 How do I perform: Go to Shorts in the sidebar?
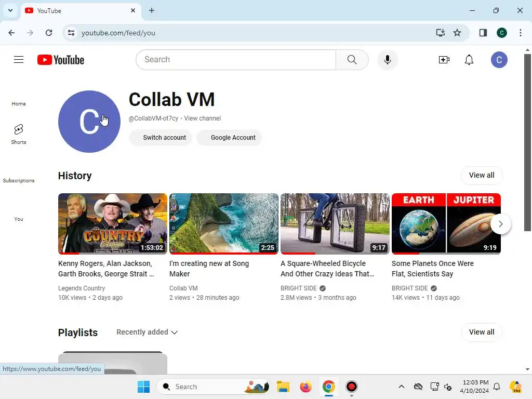19,134
